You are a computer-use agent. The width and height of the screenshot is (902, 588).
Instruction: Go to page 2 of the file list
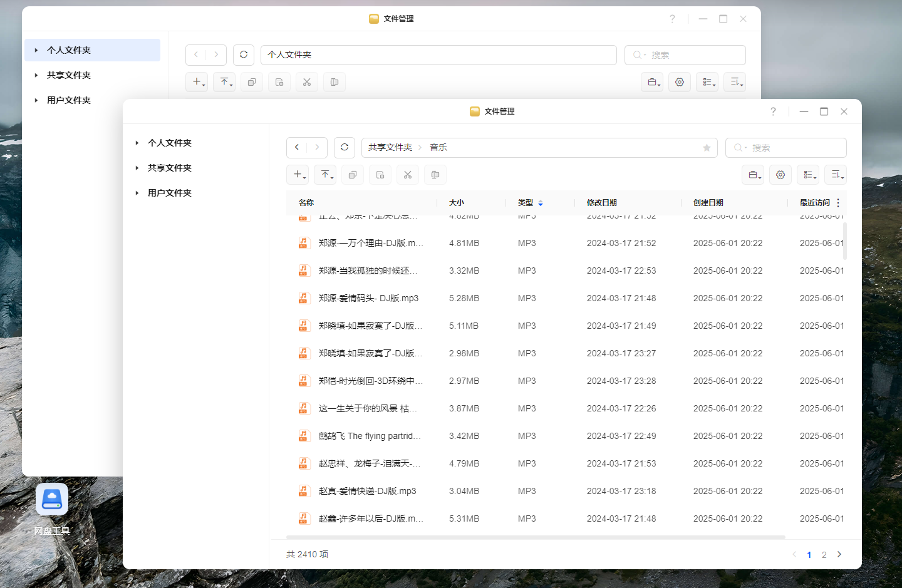824,555
